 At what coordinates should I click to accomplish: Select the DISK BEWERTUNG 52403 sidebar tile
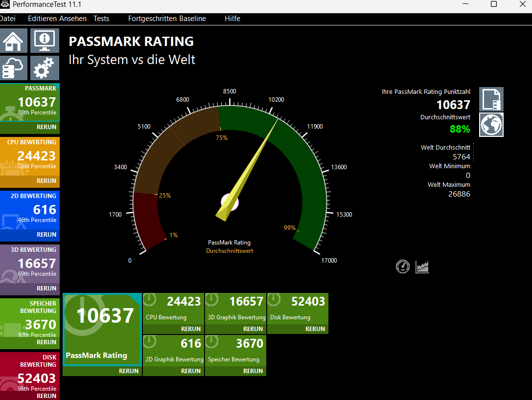tap(30, 372)
